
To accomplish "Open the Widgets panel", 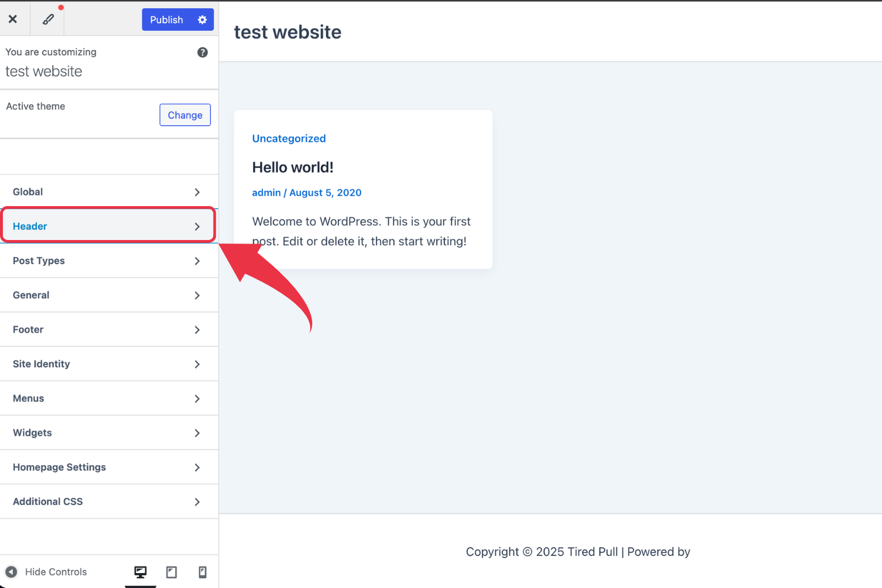I will (109, 432).
